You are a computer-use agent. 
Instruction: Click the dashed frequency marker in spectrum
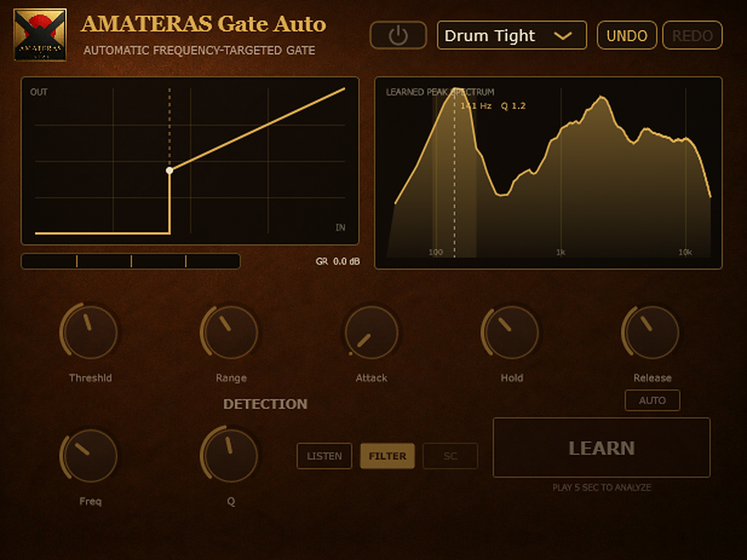[454, 173]
